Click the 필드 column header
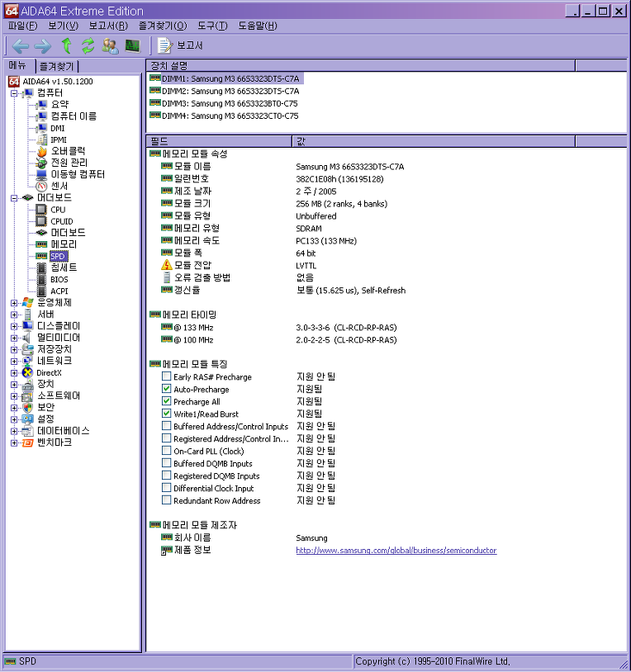 point(219,141)
